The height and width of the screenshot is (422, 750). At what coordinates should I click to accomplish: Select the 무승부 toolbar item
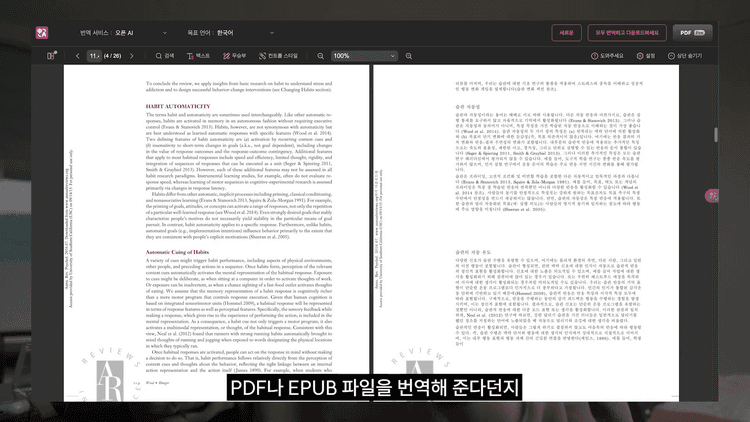pyautogui.click(x=235, y=56)
